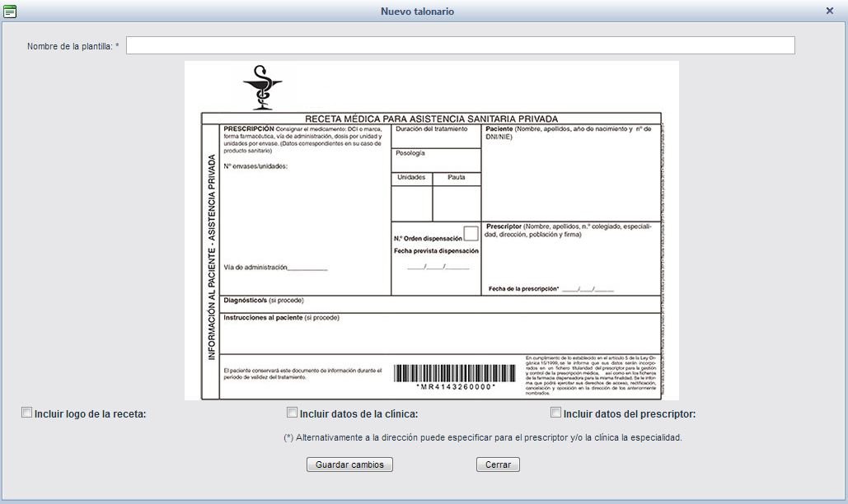Viewport: 848px width, 504px height.
Task: Click the form icon in the title bar
Action: 10,12
